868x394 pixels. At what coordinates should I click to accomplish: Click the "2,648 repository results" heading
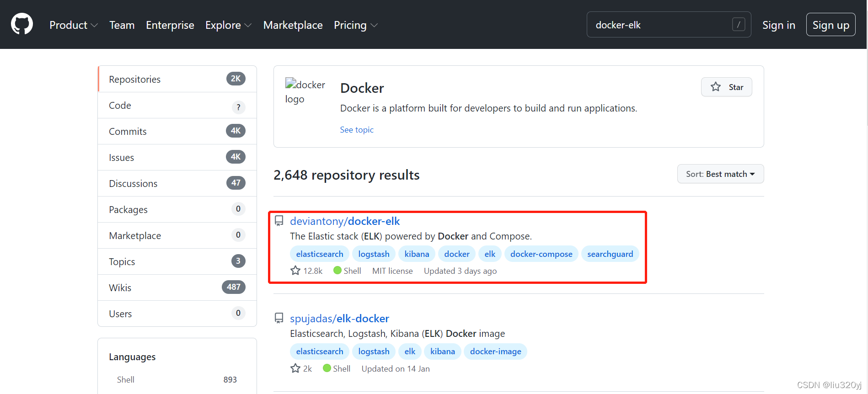347,175
